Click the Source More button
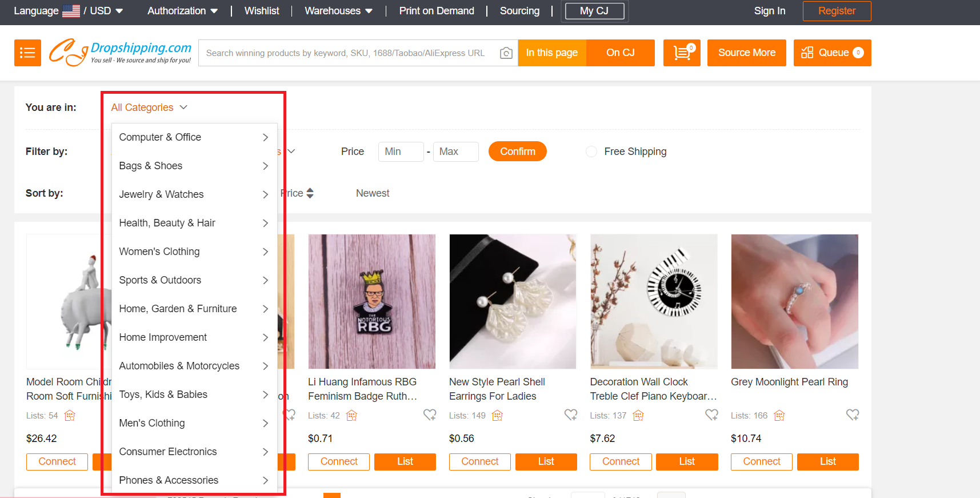The height and width of the screenshot is (498, 980). click(x=747, y=53)
